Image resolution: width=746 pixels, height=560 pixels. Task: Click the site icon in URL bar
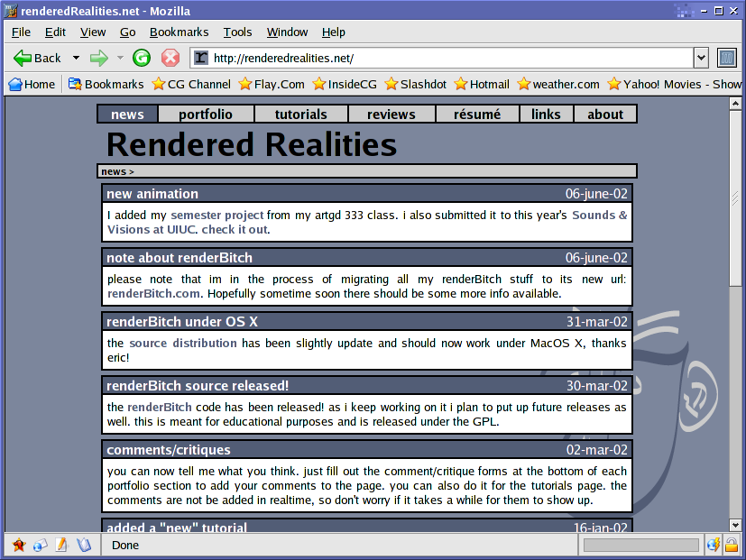coord(201,58)
